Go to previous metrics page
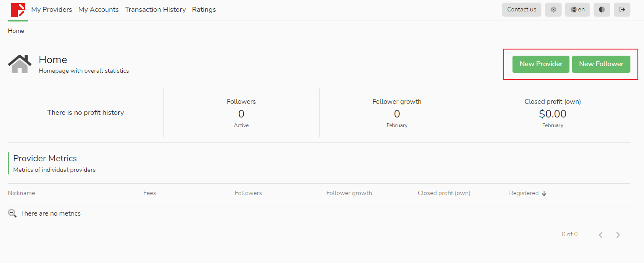This screenshot has width=644, height=263. [601, 235]
